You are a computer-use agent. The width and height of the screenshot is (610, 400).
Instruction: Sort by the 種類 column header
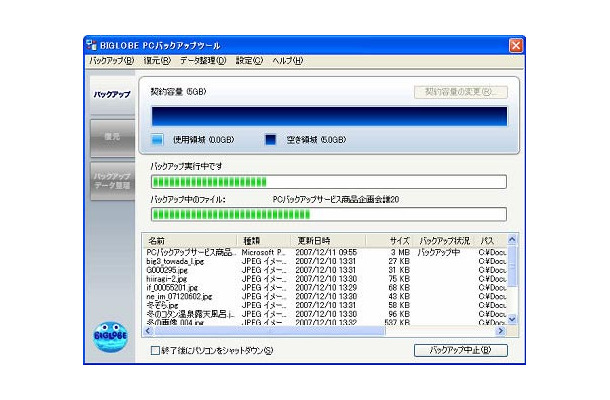tap(264, 240)
